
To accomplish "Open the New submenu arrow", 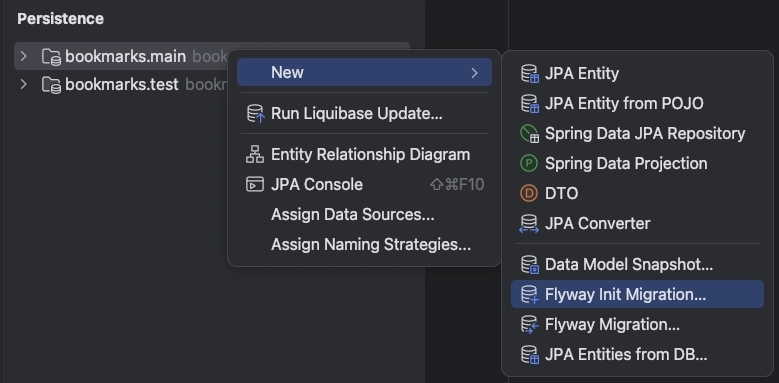I will pyautogui.click(x=474, y=73).
